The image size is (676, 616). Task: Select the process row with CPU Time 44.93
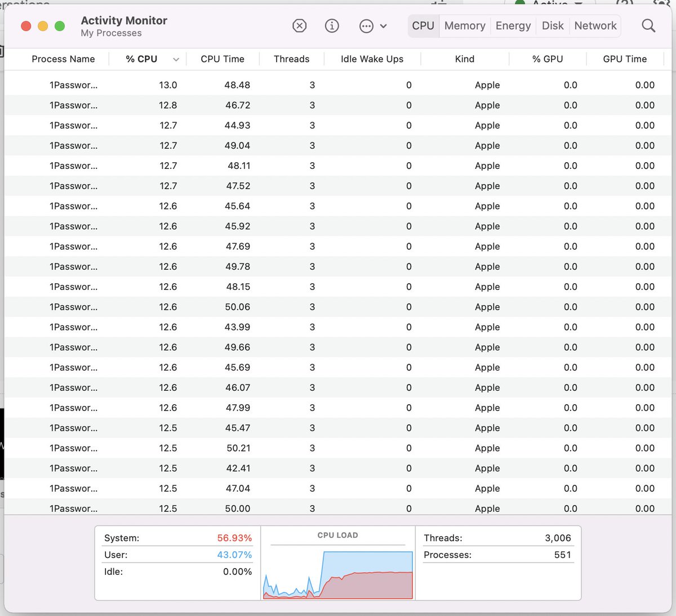tap(338, 126)
